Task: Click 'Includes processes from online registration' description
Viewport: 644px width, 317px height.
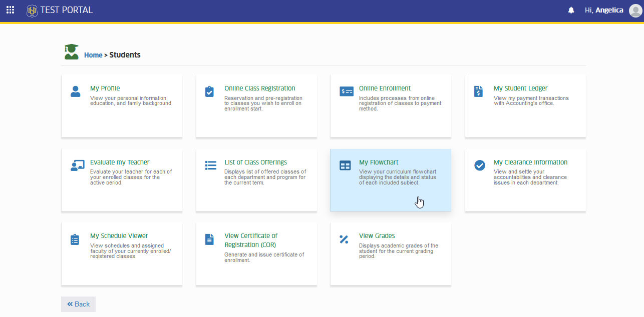Action: point(400,103)
